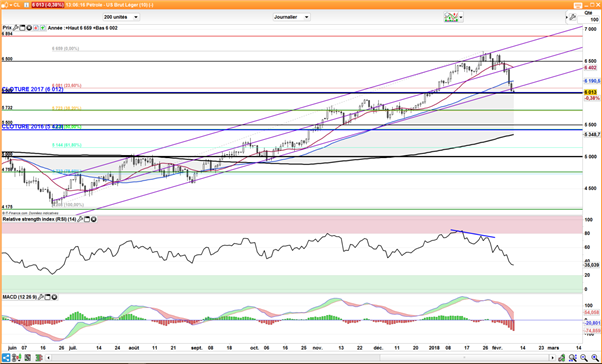Viewport: 602px width, 364px height.
Task: Open the dropdown arrow before the CL ticker
Action: point(11,5)
